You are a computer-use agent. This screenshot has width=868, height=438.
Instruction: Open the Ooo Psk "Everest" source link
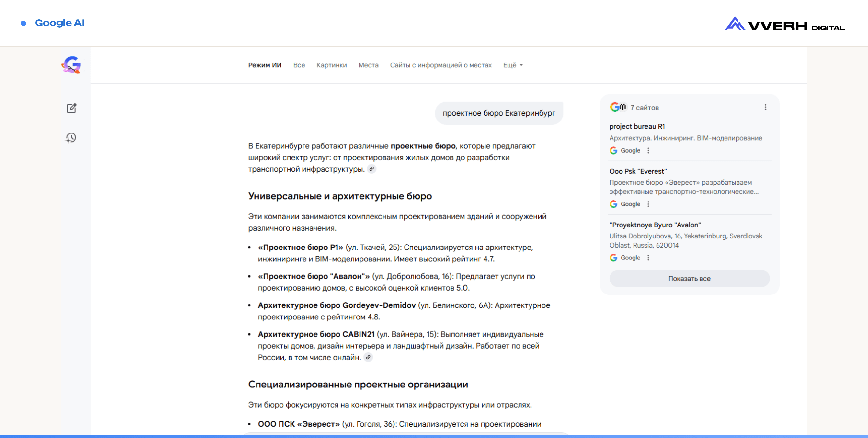coord(638,171)
